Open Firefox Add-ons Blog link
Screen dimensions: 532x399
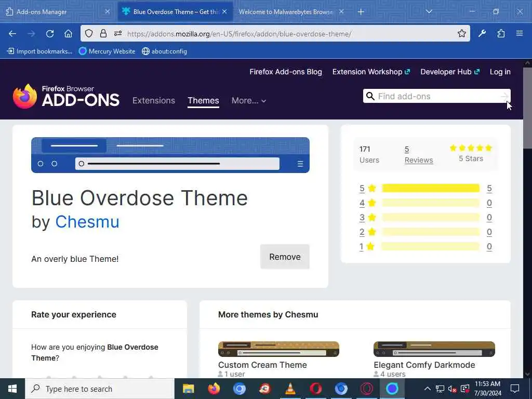286,72
